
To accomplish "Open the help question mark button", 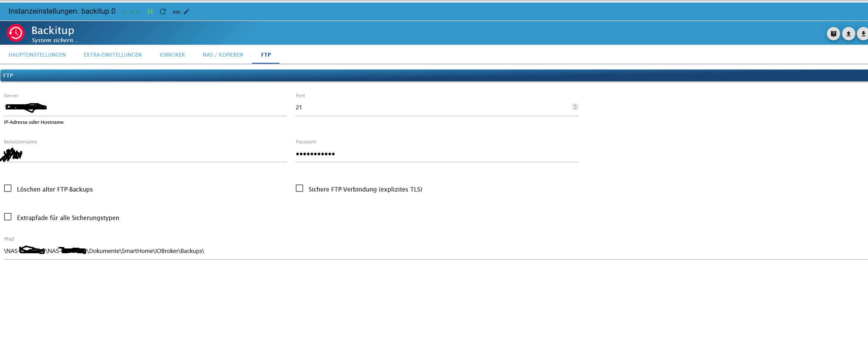I will click(833, 34).
